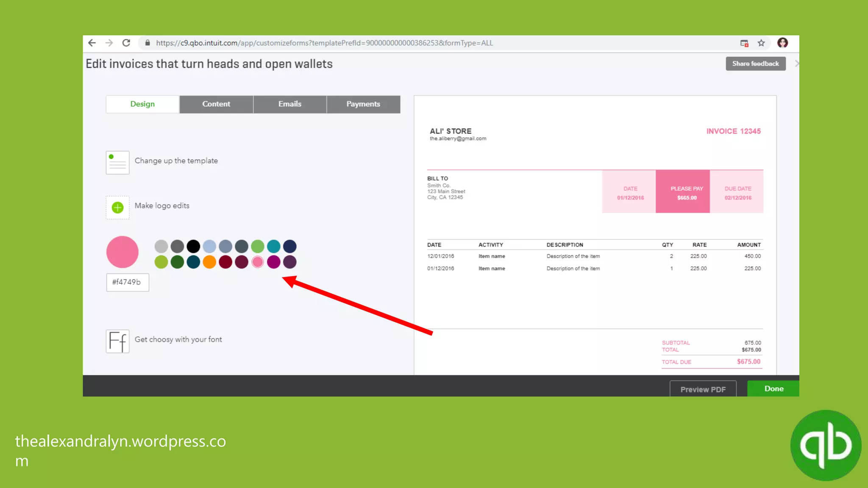Open the Emails tab

tap(290, 104)
